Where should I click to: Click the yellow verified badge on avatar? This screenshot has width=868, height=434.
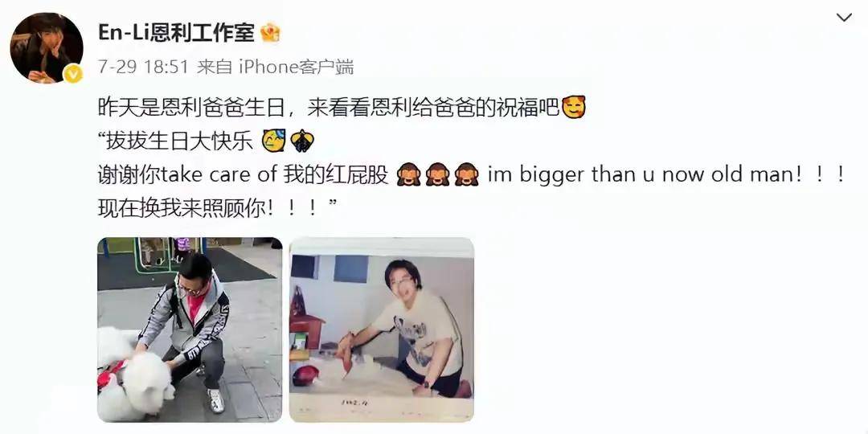coord(73,74)
